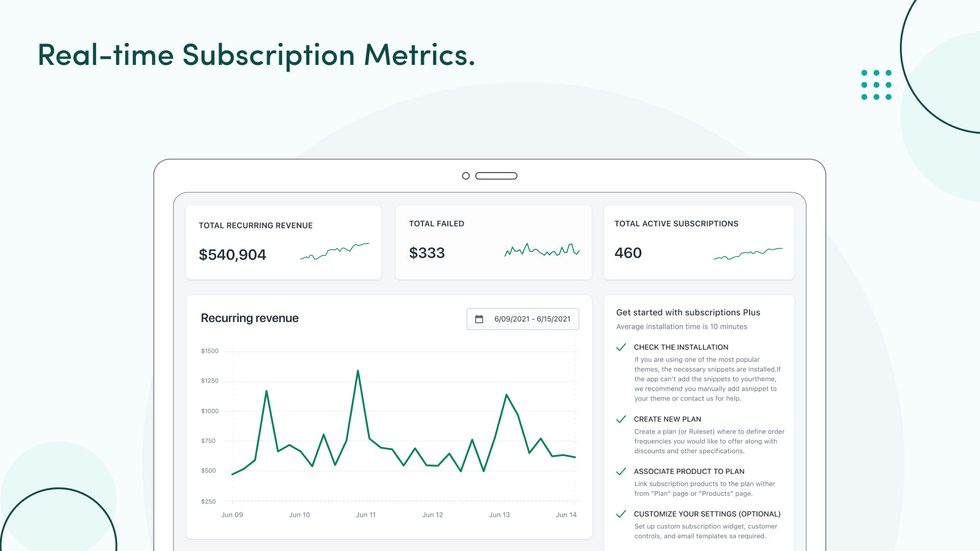Image resolution: width=980 pixels, height=551 pixels.
Task: Click the Total Failed sparkline chart
Action: [x=541, y=251]
